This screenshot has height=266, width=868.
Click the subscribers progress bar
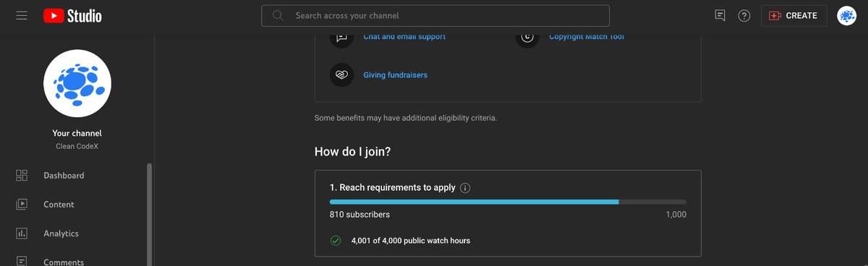[508, 202]
